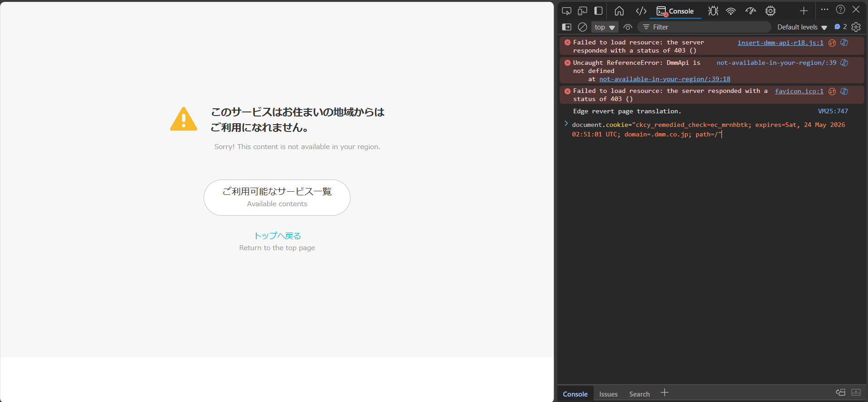Activate the inspect element picker tool

(566, 11)
